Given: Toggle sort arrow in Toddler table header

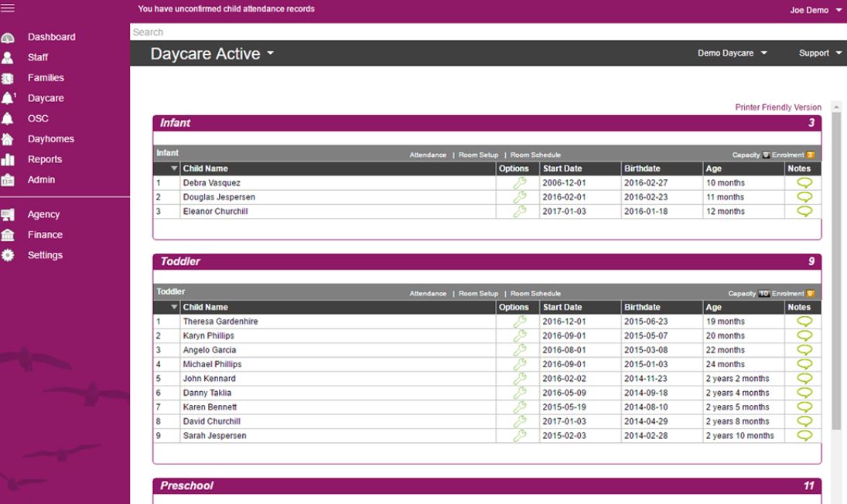Looking at the screenshot, I should click(174, 307).
